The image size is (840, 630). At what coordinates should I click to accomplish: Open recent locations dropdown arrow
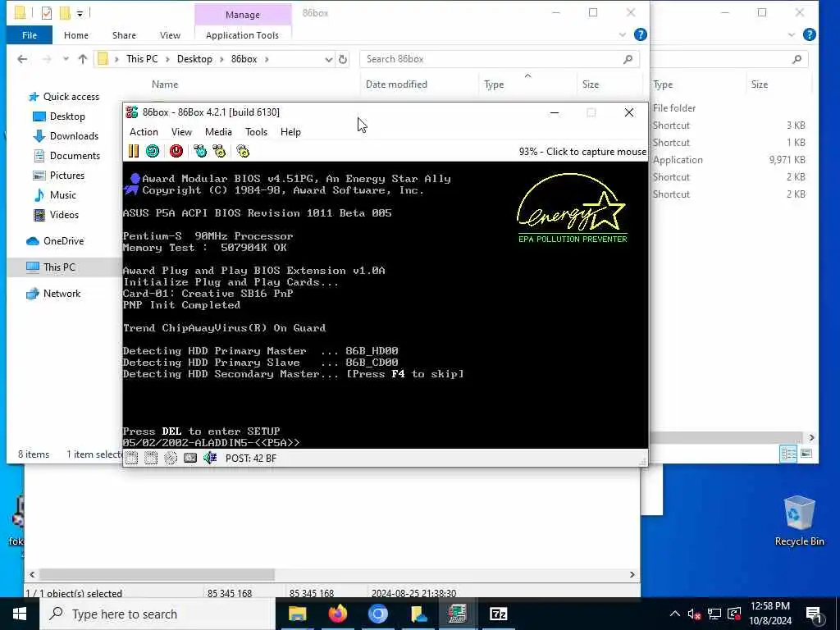pos(66,59)
